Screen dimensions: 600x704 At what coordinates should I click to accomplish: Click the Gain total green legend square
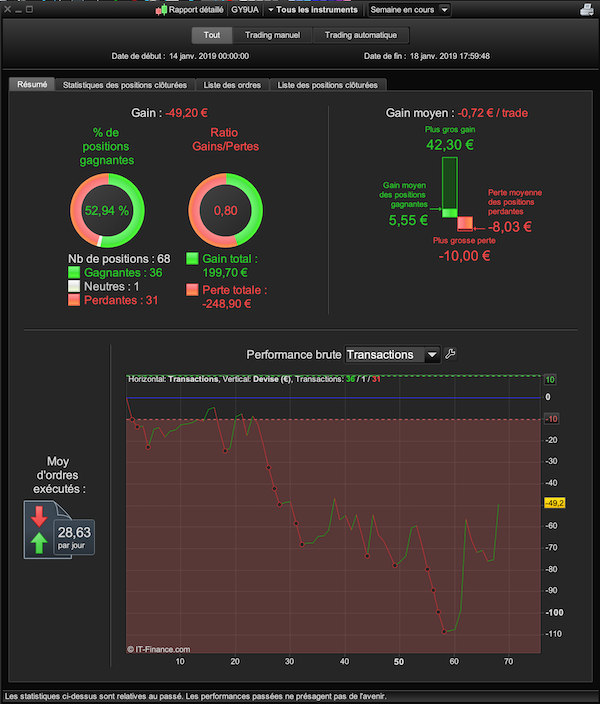click(x=192, y=258)
